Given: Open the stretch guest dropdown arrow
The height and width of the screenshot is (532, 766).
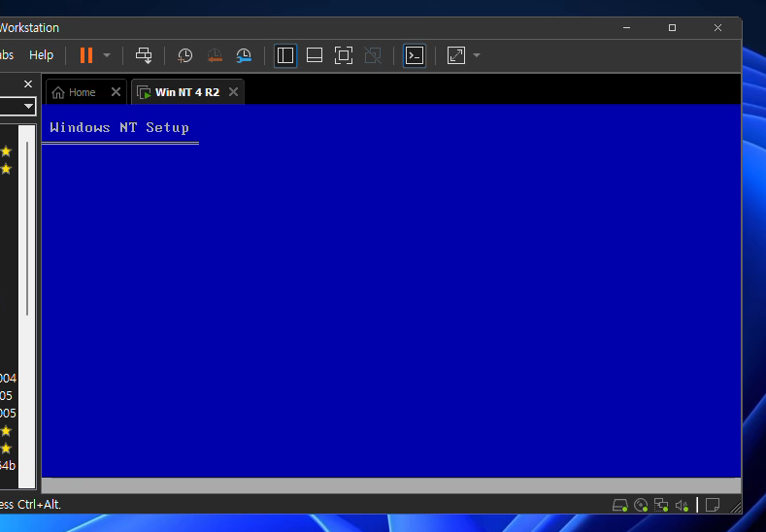Looking at the screenshot, I should tap(477, 55).
